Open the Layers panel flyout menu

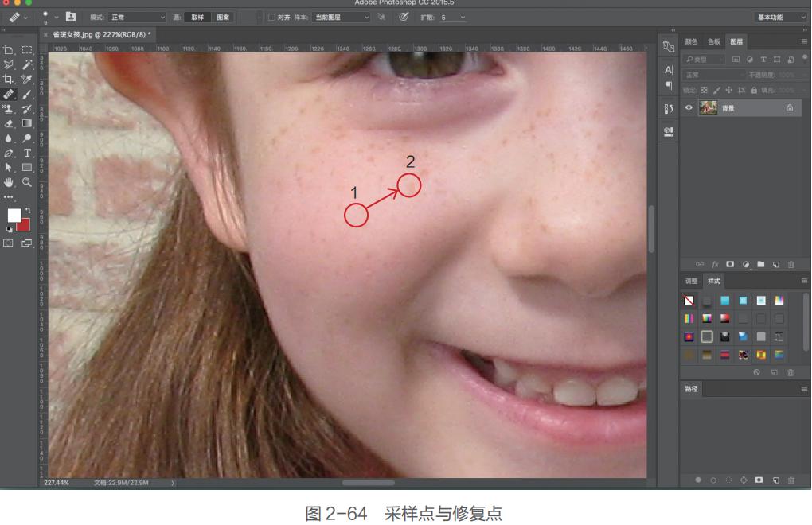804,41
